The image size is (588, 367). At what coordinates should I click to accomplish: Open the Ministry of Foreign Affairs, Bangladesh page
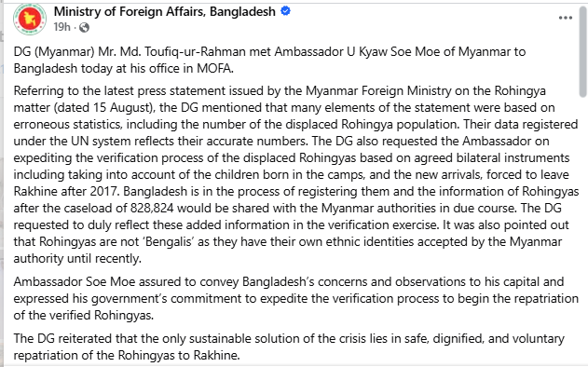pyautogui.click(x=165, y=11)
